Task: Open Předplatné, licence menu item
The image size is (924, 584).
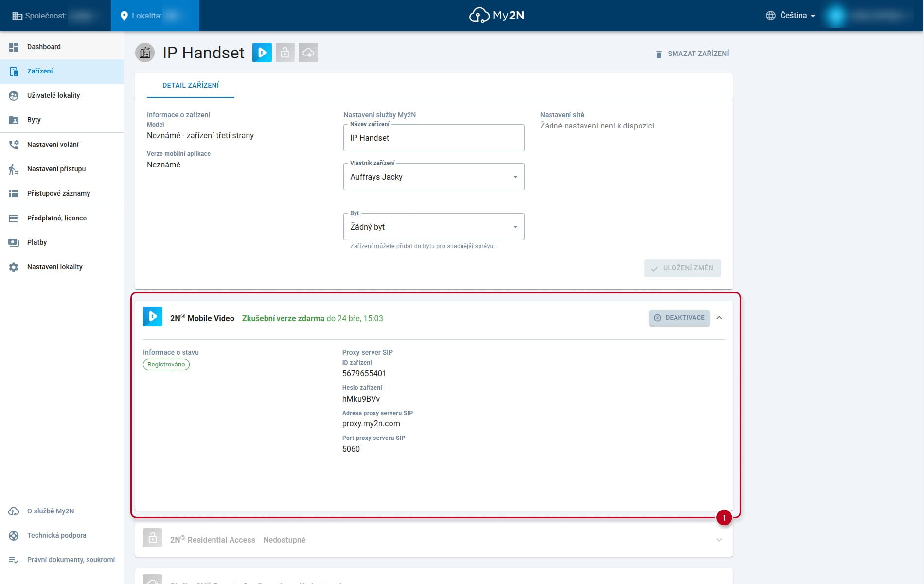Action: 62,218
